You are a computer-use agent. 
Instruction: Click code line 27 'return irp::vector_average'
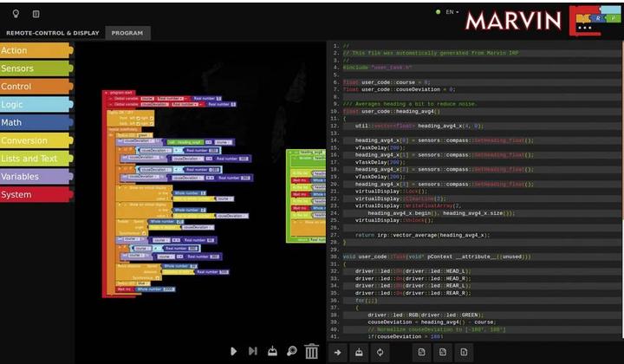pos(422,235)
